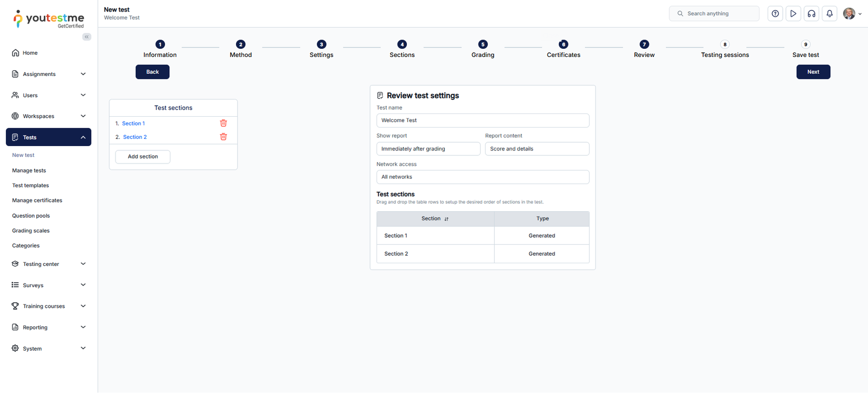Click the Add section button
868x393 pixels.
tap(143, 156)
